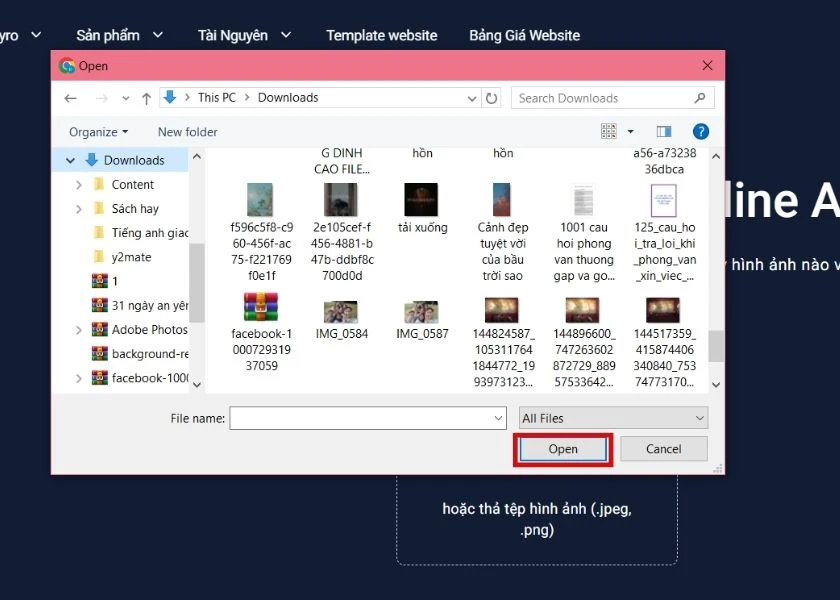The image size is (840, 600).
Task: Select the G DINH CAO FILE item label
Action: (342, 161)
